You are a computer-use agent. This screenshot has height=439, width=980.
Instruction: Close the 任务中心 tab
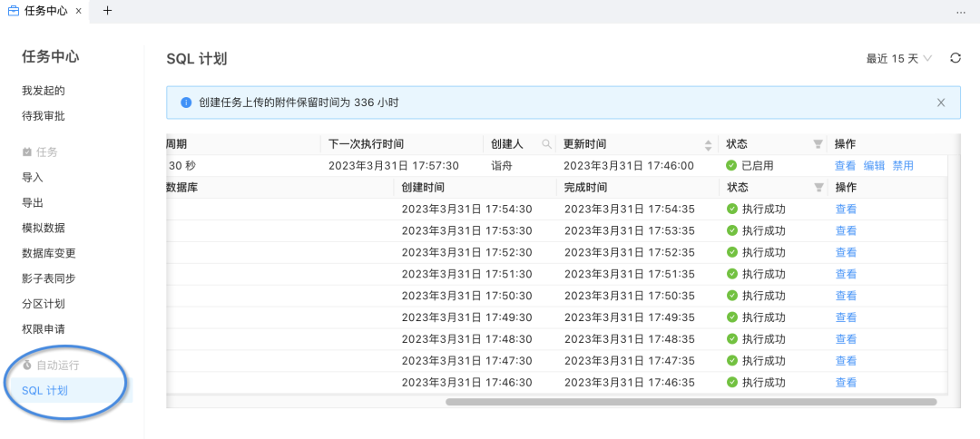[x=78, y=11]
